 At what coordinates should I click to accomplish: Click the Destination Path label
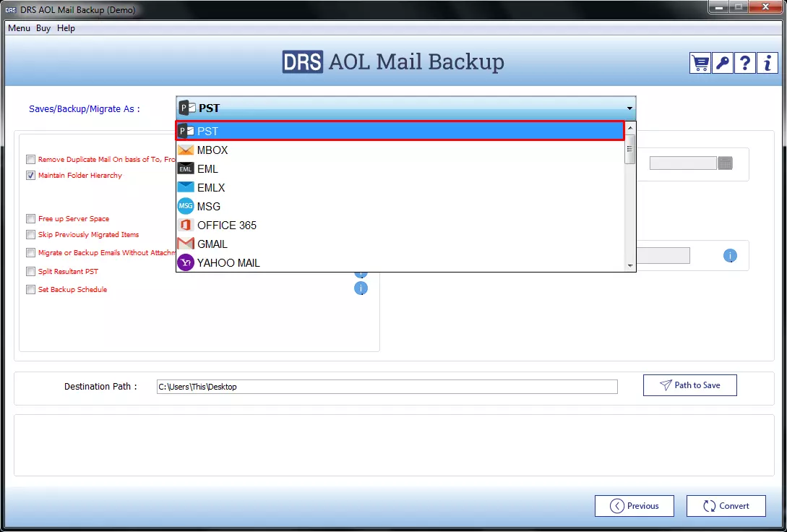100,387
